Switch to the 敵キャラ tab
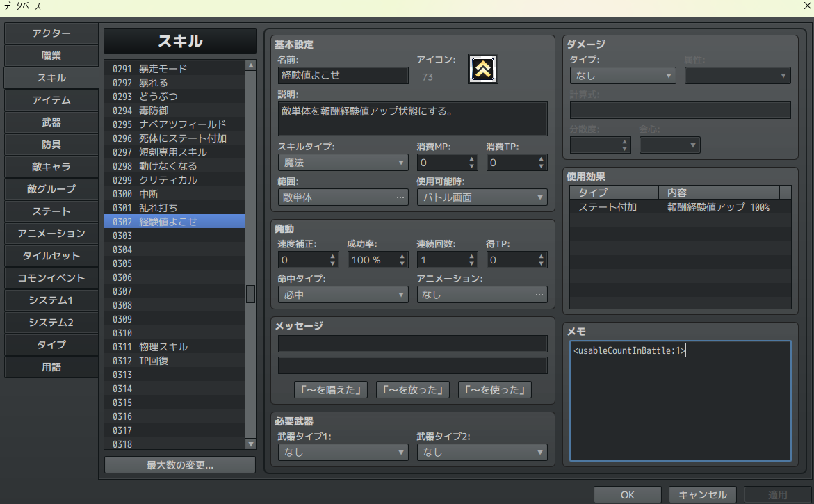The height and width of the screenshot is (504, 814). point(51,167)
